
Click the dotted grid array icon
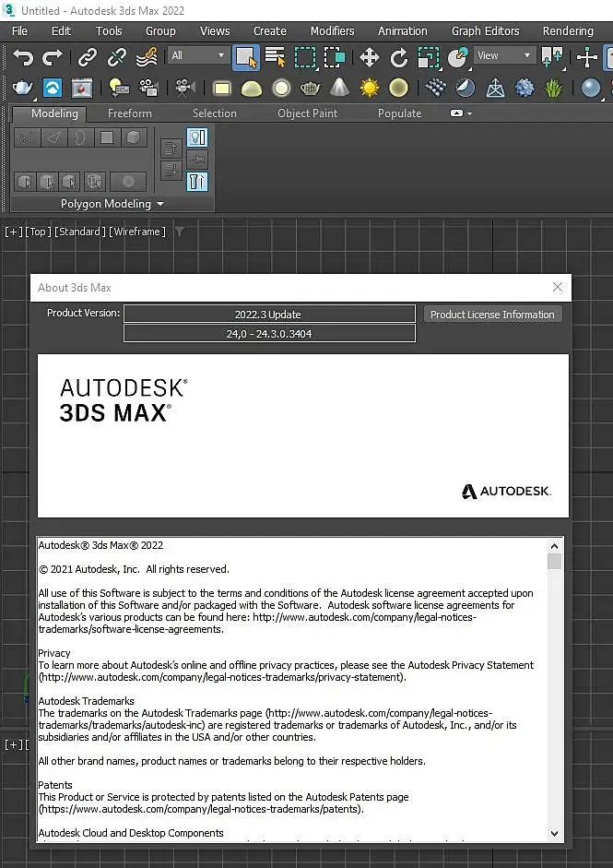click(x=436, y=88)
